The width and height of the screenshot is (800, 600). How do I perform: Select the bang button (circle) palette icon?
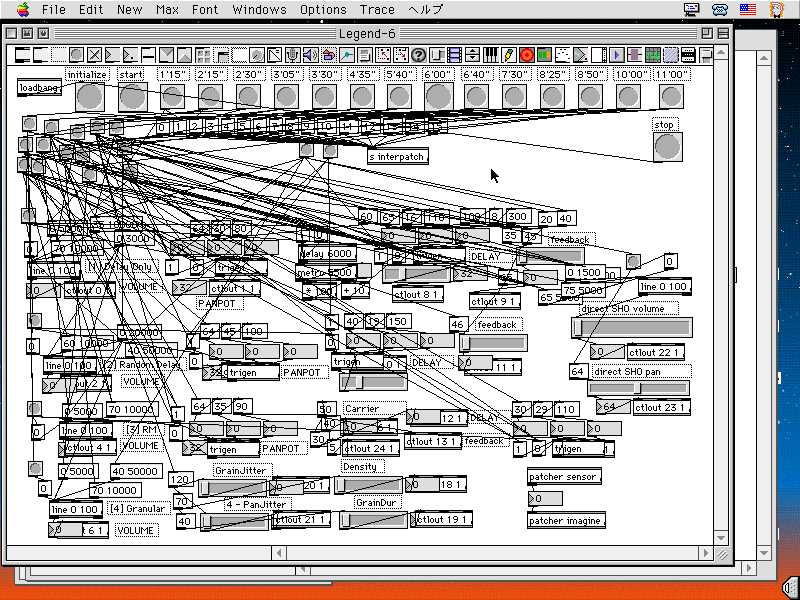(x=76, y=54)
